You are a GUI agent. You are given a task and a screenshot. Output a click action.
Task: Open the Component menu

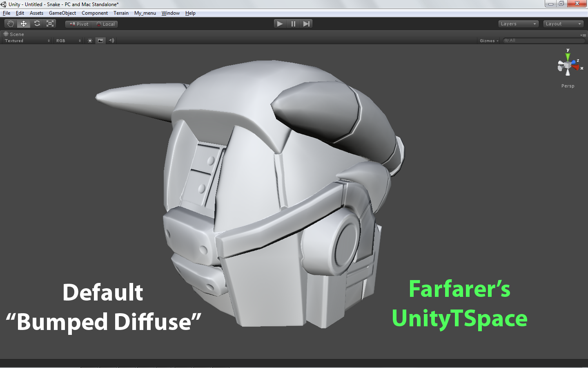[x=95, y=13]
